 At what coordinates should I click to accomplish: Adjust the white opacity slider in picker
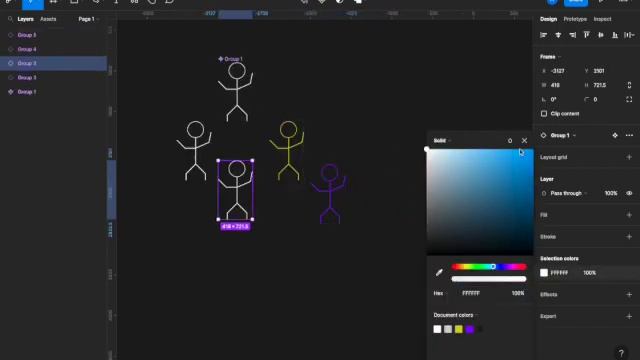click(x=489, y=279)
